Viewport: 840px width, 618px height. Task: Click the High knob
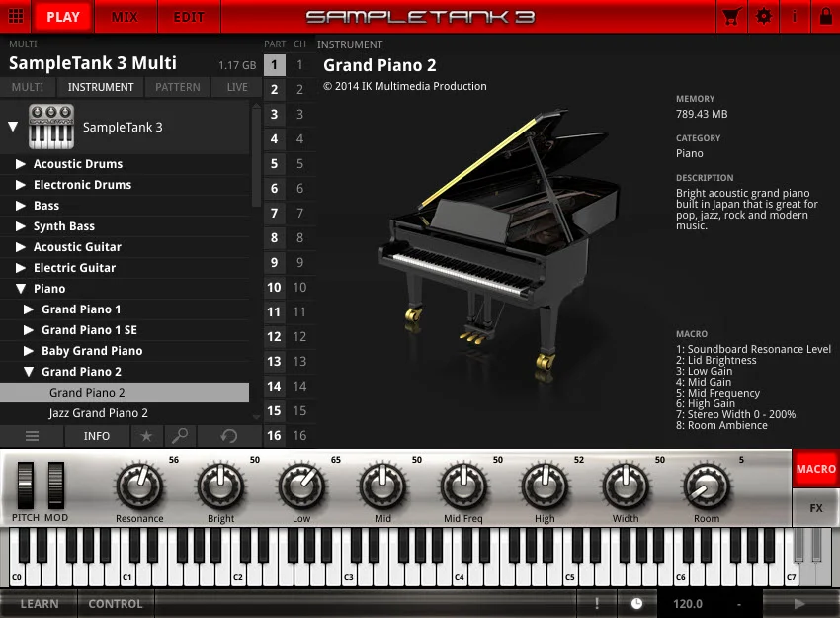pyautogui.click(x=545, y=486)
